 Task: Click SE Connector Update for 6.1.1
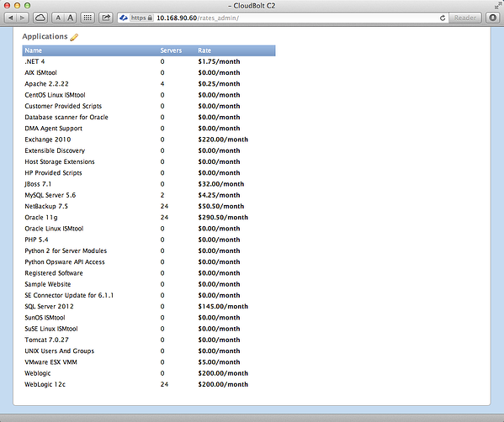(69, 295)
